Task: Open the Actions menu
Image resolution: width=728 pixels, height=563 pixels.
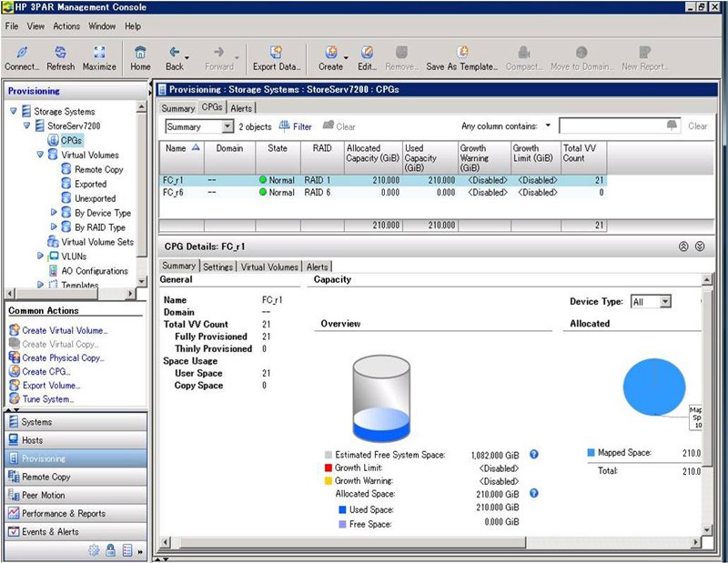Action: [66, 26]
